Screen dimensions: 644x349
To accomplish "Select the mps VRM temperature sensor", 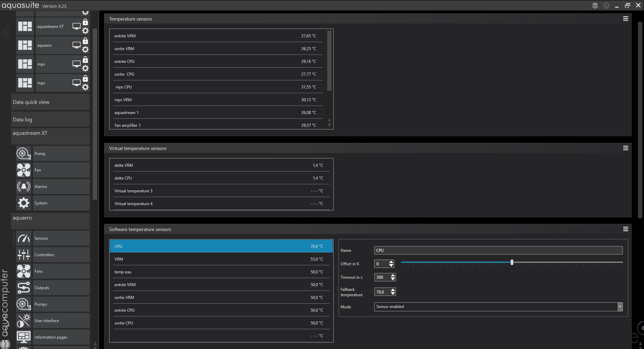I will click(x=218, y=100).
